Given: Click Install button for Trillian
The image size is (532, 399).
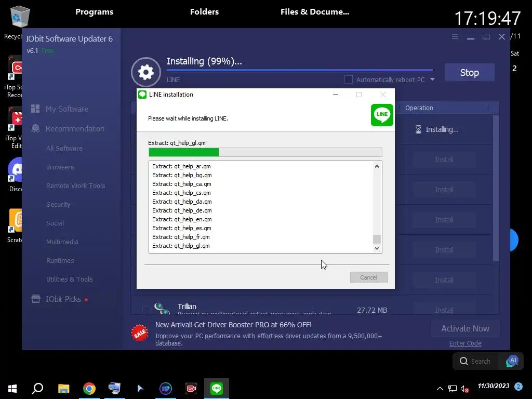Looking at the screenshot, I should (x=444, y=310).
